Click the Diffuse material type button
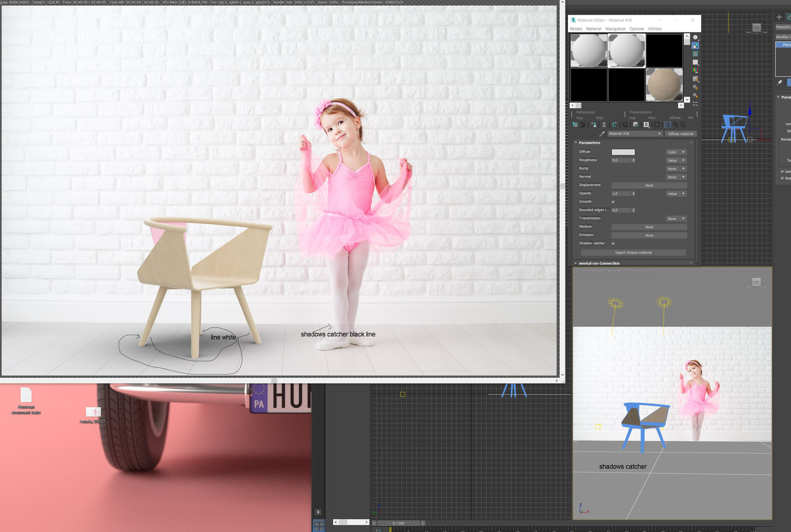 (680, 134)
